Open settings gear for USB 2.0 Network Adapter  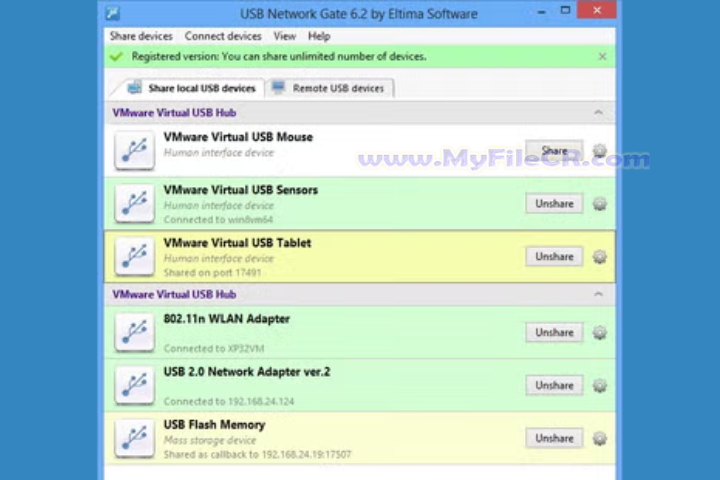[599, 385]
